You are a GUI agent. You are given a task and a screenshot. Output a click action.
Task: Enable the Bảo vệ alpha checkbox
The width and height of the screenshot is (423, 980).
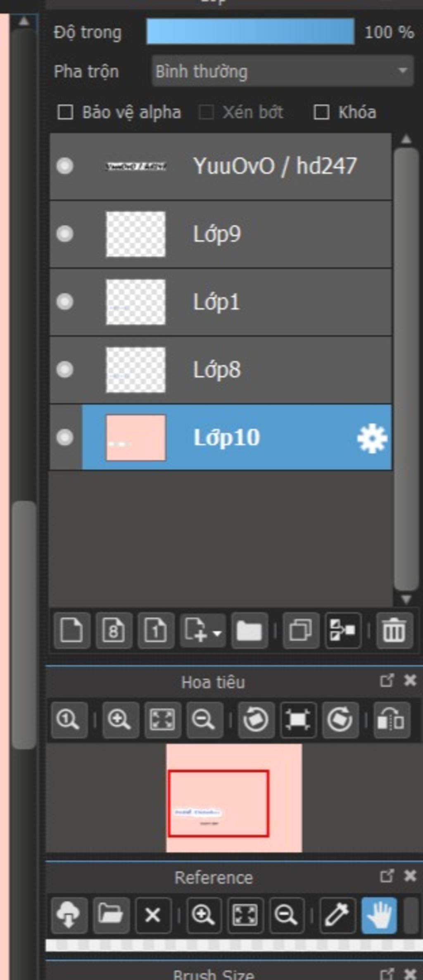tap(65, 112)
